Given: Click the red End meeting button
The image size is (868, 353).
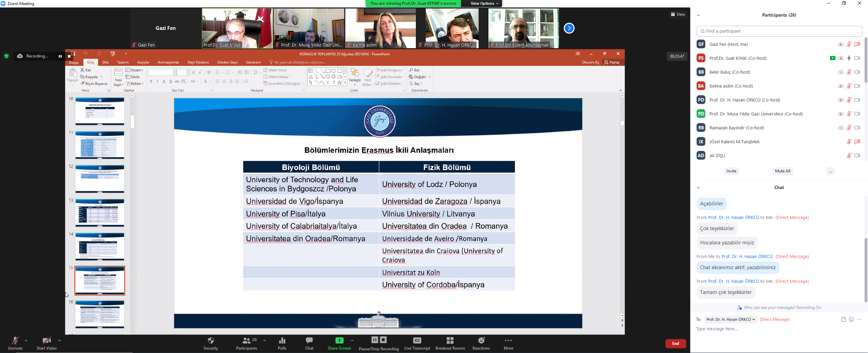Looking at the screenshot, I should pyautogui.click(x=675, y=343).
